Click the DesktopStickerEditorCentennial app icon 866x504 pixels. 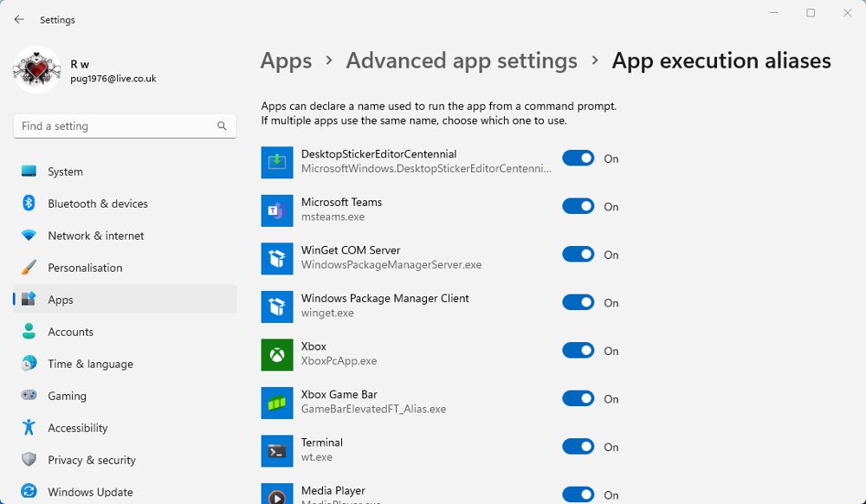coord(277,161)
